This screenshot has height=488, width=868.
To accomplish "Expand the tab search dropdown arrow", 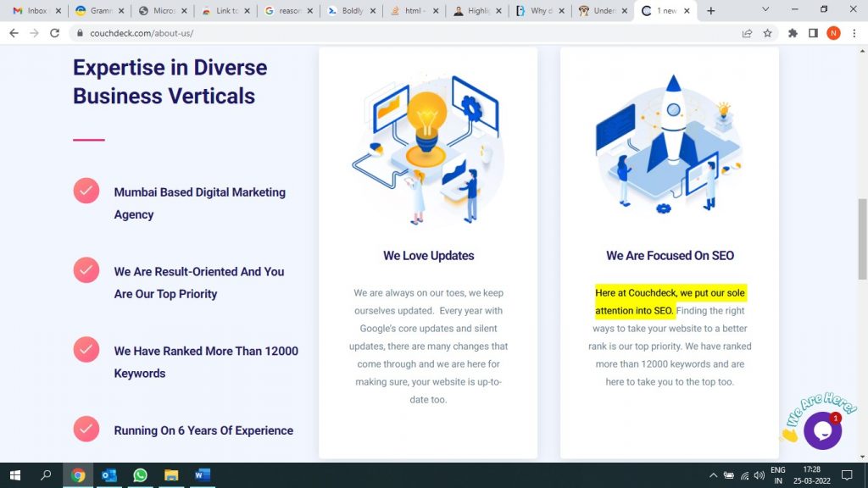I will tap(765, 9).
